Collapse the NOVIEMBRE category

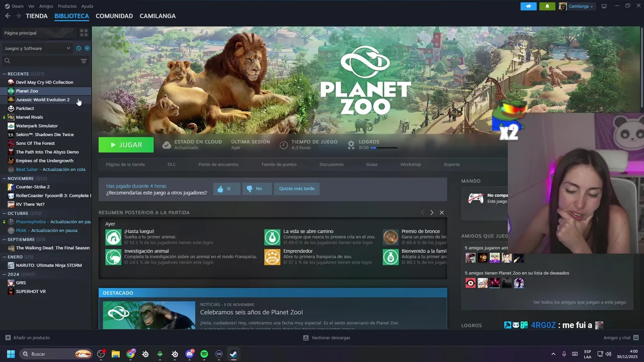click(4, 178)
